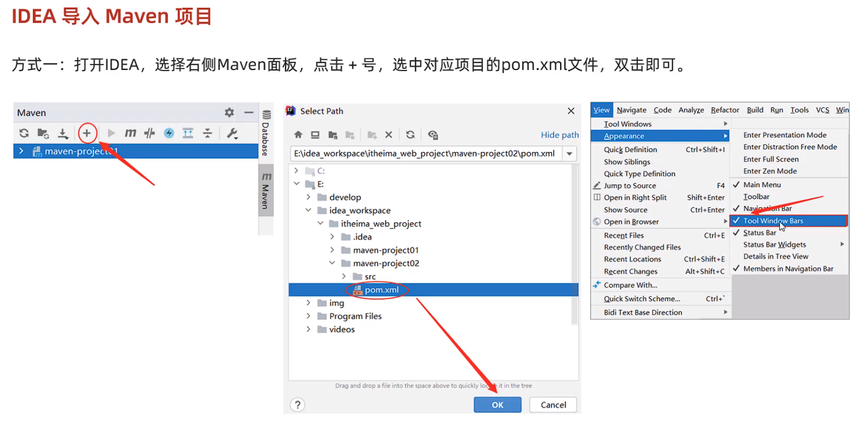
Task: Select the videos folder
Action: tap(336, 329)
